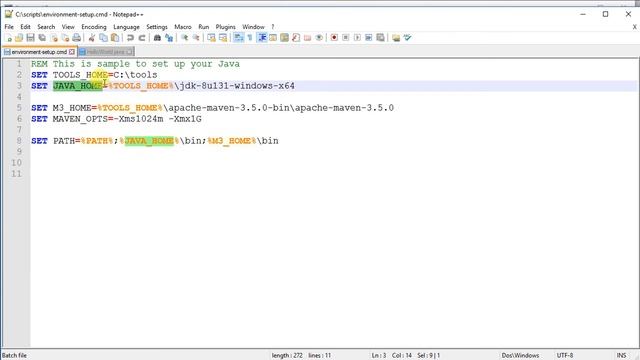640x360 pixels.
Task: Create a new file with toolbar icon
Action: pyautogui.click(x=9, y=38)
